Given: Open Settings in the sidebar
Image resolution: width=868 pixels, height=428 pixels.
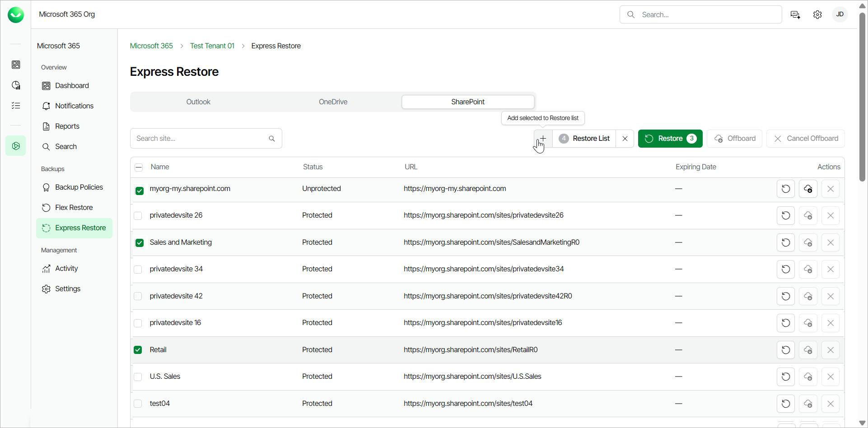Looking at the screenshot, I should [x=75, y=289].
